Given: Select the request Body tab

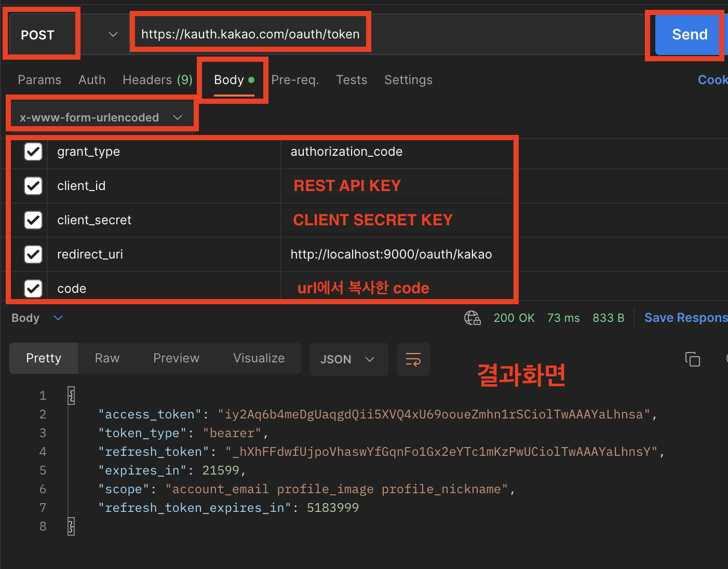Looking at the screenshot, I should coord(234,80).
